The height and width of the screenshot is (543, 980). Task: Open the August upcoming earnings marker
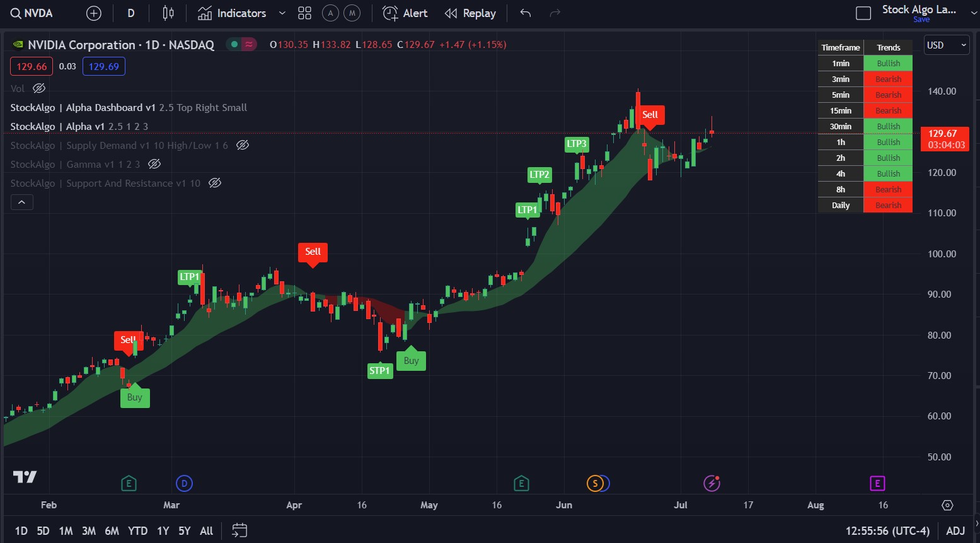coord(877,484)
